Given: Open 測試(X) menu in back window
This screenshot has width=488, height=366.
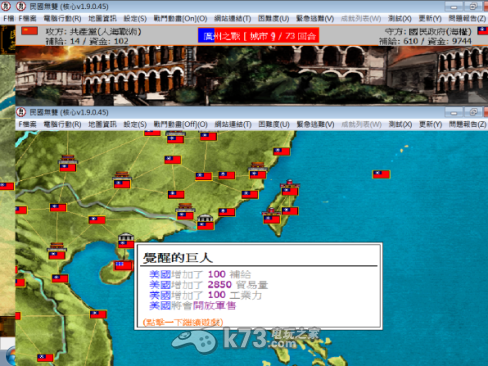Looking at the screenshot, I should click(400, 18).
